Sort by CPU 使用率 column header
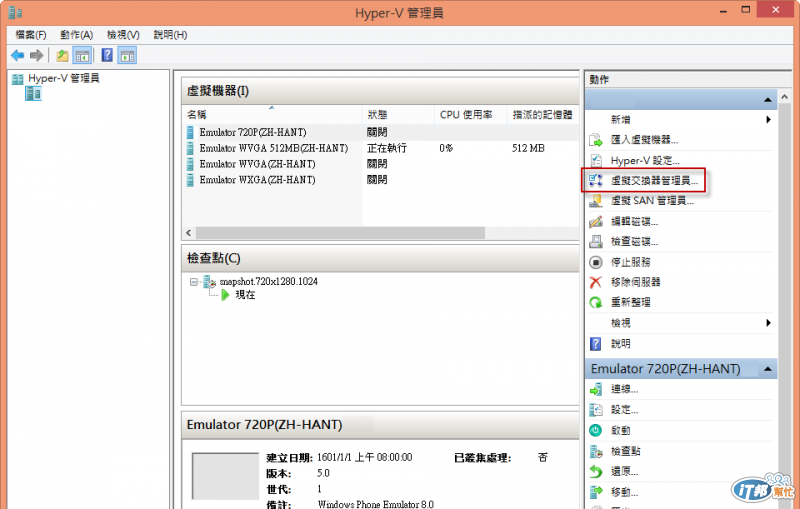 tap(471, 115)
